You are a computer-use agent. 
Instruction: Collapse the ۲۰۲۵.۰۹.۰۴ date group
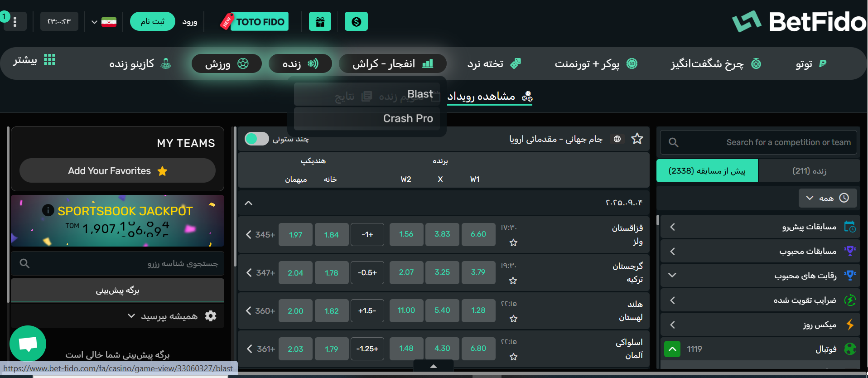[x=248, y=203]
